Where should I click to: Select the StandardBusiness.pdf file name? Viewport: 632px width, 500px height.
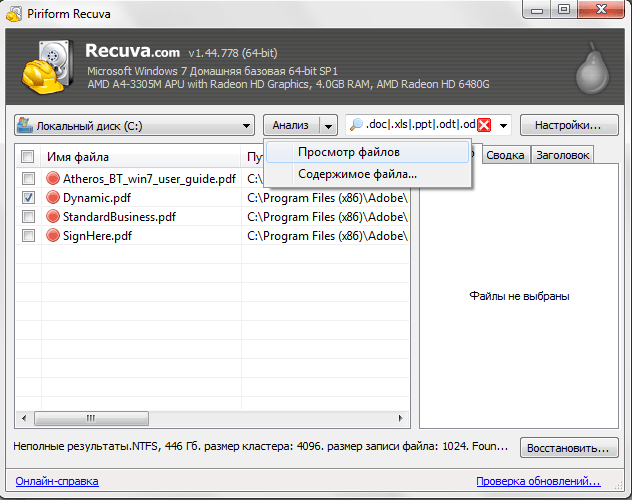119,217
